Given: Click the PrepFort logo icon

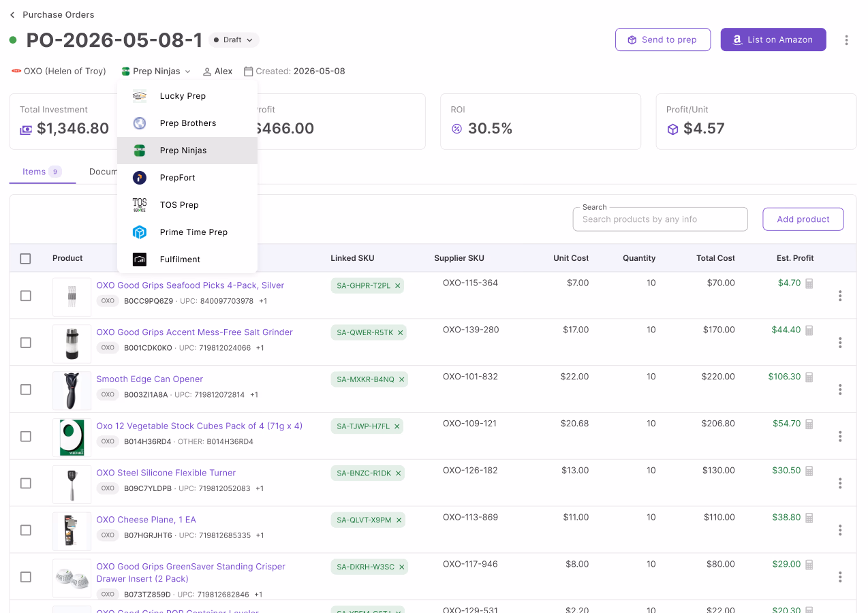Looking at the screenshot, I should click(140, 178).
